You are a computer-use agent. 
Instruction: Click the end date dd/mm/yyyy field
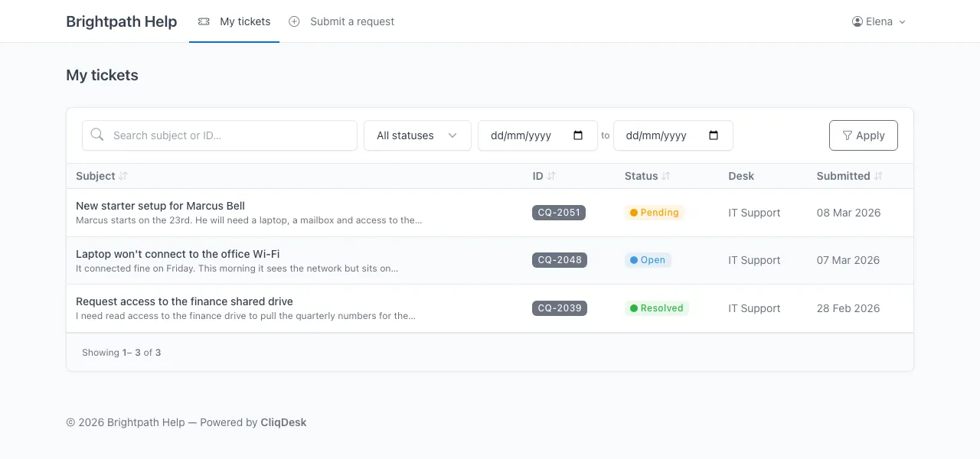coord(673,135)
